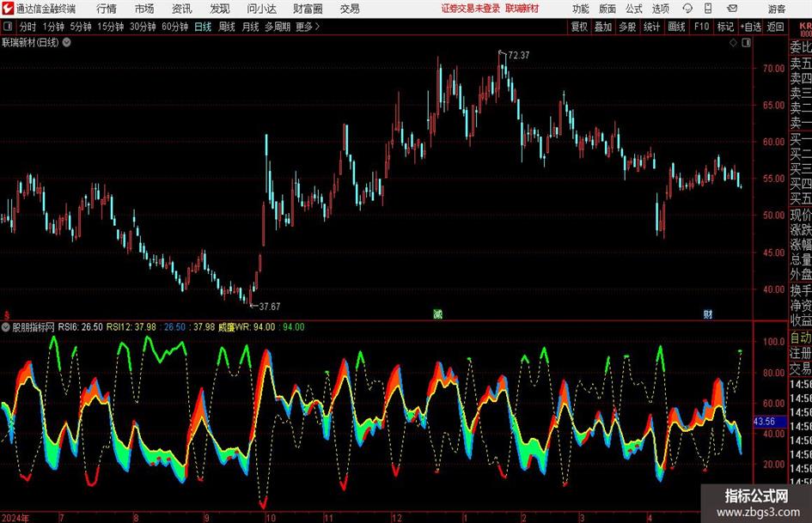Image resolution: width=812 pixels, height=523 pixels.
Task: Select the 周线 weekly period
Action: [x=227, y=27]
